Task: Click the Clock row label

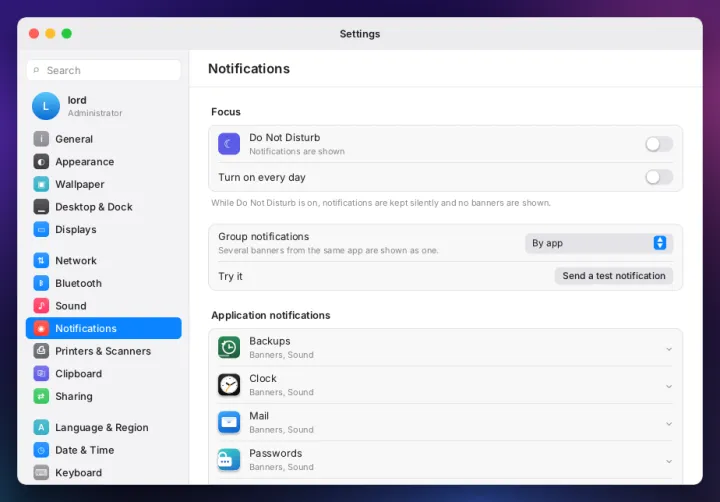Action: click(263, 378)
